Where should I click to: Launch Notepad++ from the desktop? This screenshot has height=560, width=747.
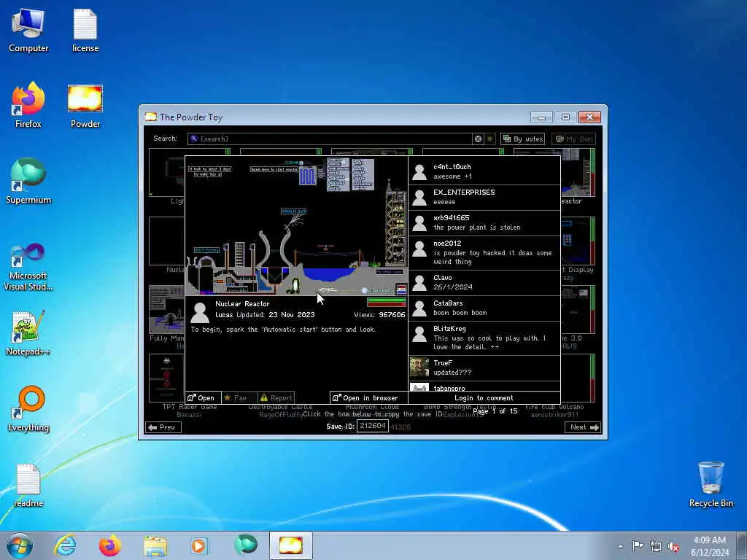28,333
